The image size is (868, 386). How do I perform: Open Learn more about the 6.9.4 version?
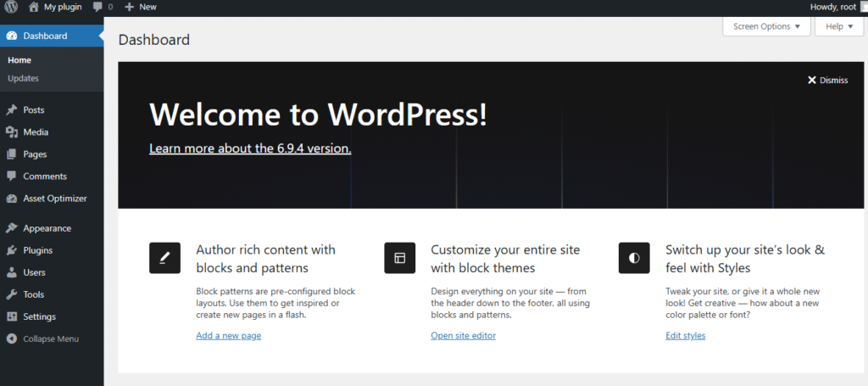coord(250,148)
